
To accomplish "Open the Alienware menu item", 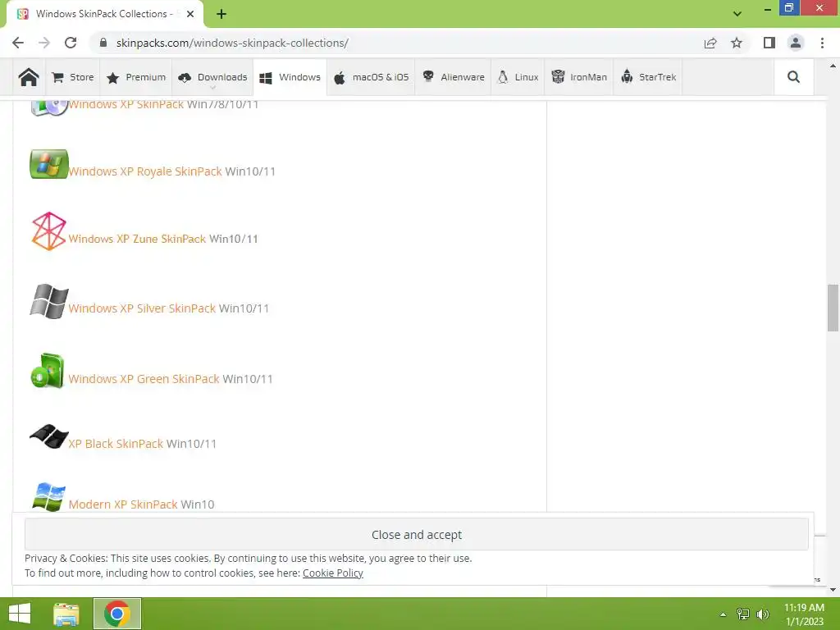I will 453,77.
